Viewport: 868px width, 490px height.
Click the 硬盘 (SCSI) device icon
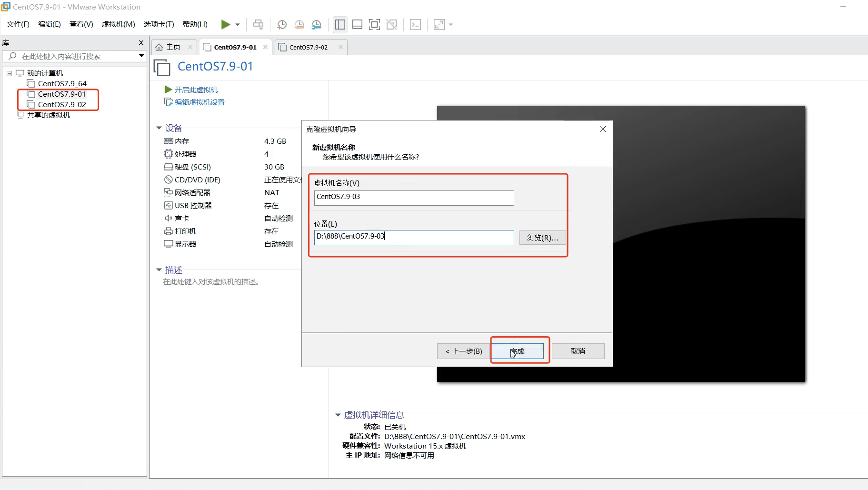pyautogui.click(x=168, y=167)
